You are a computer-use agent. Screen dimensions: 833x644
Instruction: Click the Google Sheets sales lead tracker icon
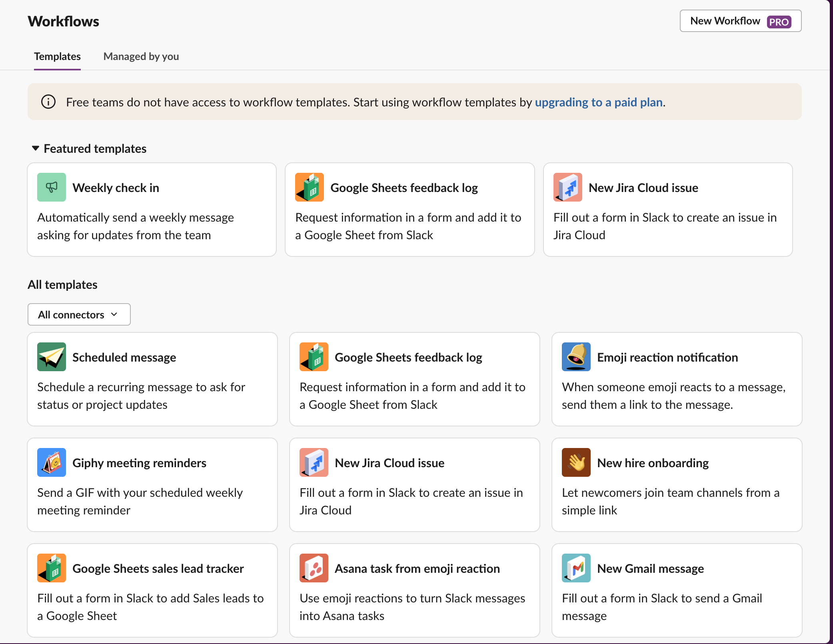point(52,568)
